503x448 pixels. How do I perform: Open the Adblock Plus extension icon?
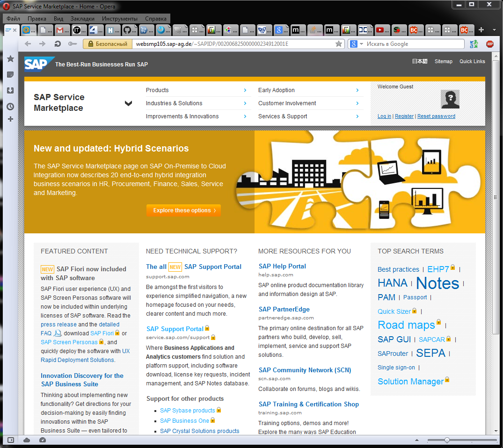[x=490, y=44]
